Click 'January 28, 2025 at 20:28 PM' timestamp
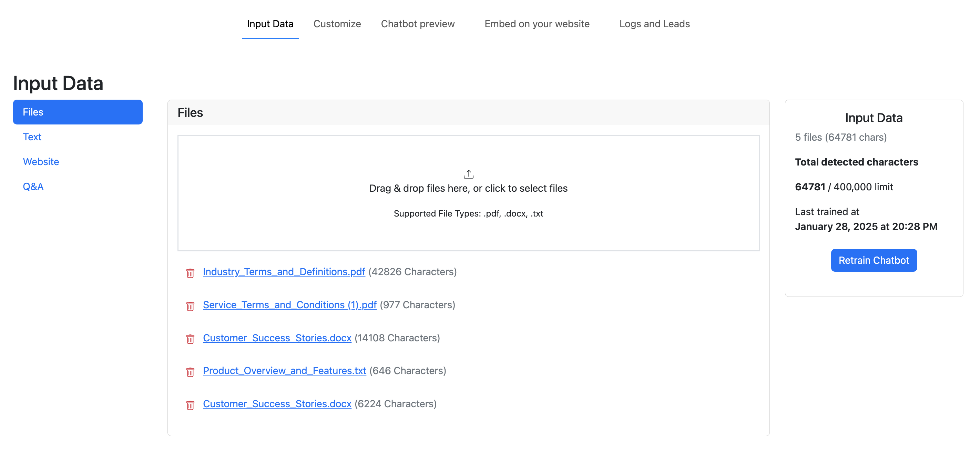This screenshot has width=980, height=451. tap(866, 227)
